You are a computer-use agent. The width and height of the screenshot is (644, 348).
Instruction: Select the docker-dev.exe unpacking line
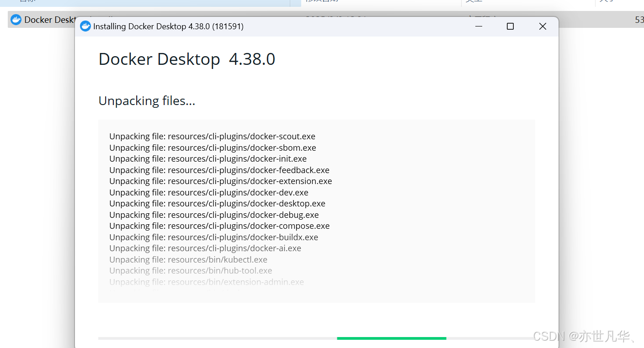(x=209, y=193)
